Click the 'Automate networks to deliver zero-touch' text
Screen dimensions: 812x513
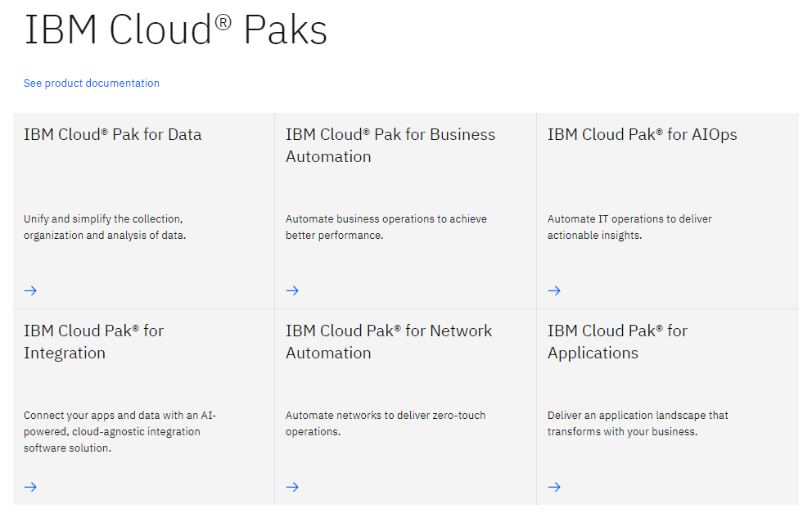385,423
